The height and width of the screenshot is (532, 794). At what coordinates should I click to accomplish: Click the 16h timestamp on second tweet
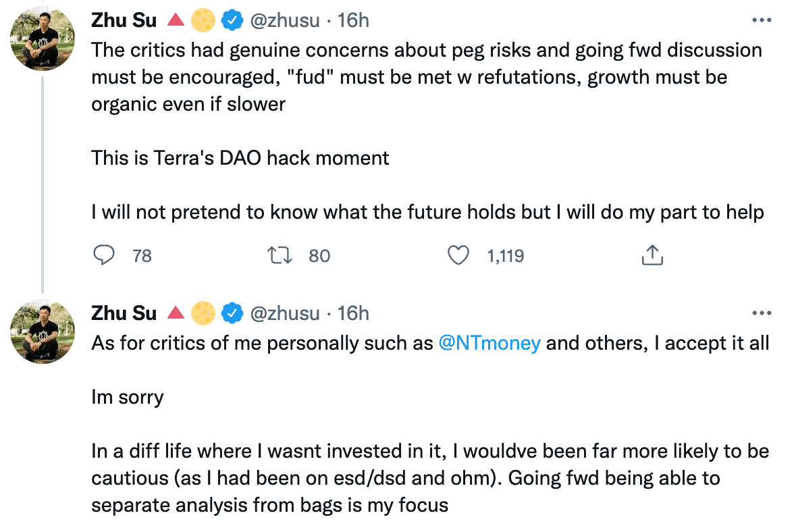pos(353,313)
